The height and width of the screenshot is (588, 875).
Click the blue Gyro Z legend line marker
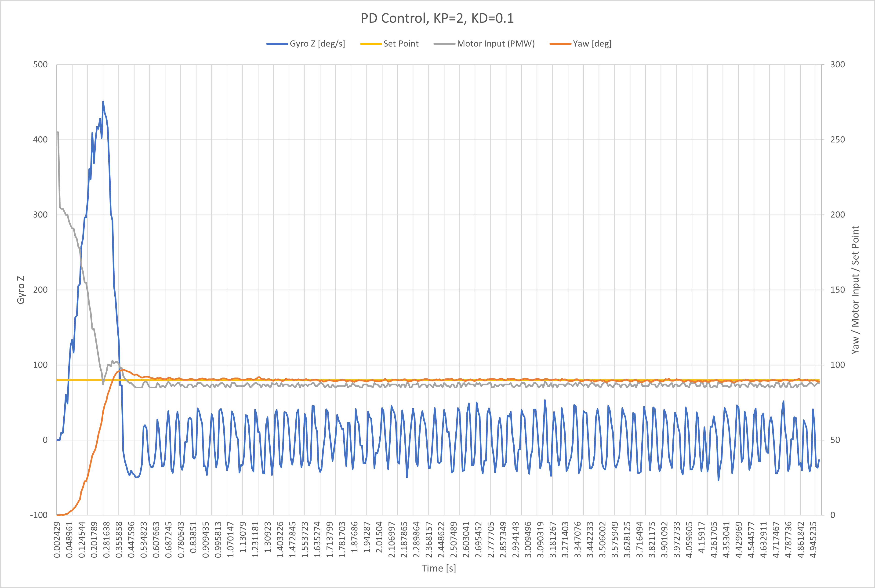click(277, 44)
